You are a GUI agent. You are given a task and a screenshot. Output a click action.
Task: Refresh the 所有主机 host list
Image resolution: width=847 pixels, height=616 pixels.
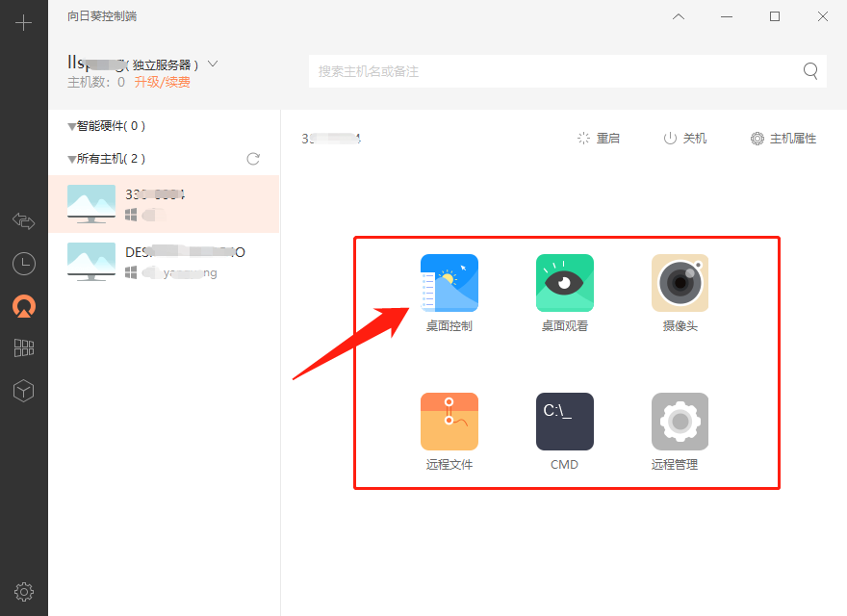pyautogui.click(x=253, y=159)
